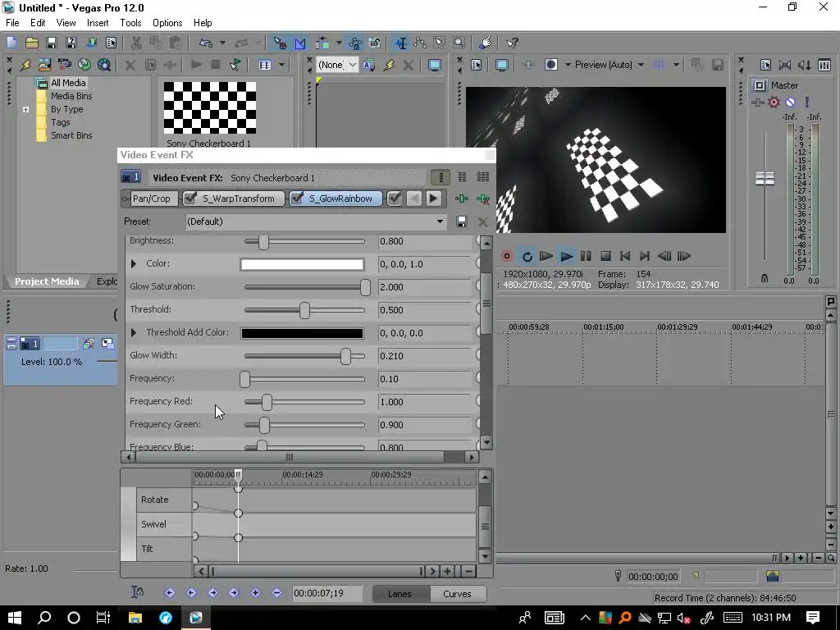840x630 pixels.
Task: Click the Threshold Add Color black swatch
Action: pyautogui.click(x=302, y=333)
